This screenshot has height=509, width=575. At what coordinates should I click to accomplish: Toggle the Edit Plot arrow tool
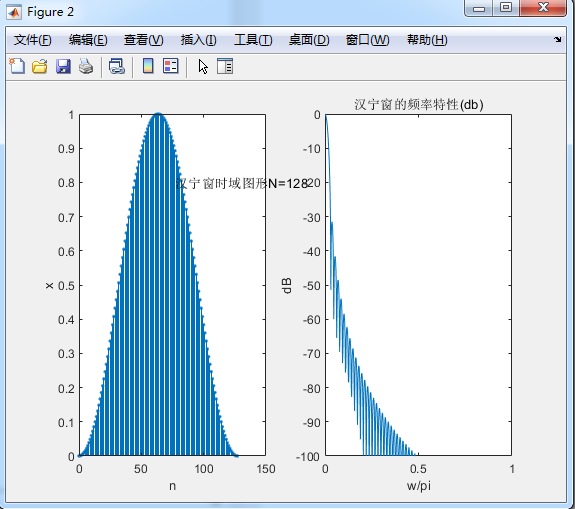pos(203,67)
